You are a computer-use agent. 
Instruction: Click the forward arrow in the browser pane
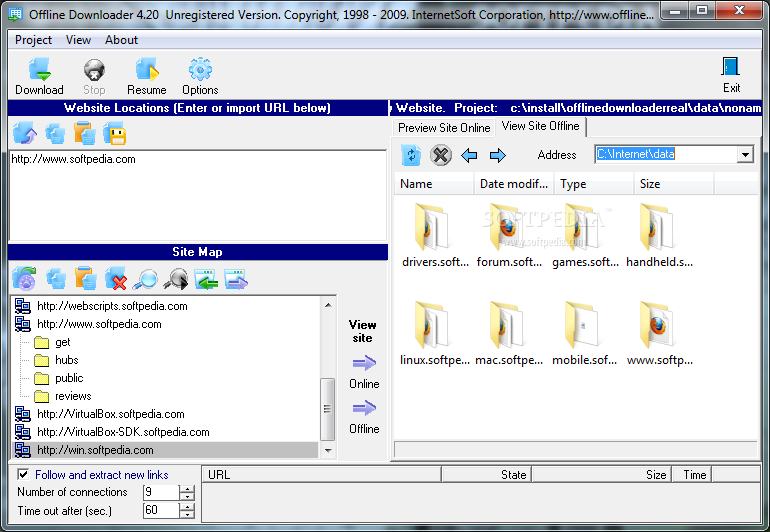pyautogui.click(x=497, y=156)
